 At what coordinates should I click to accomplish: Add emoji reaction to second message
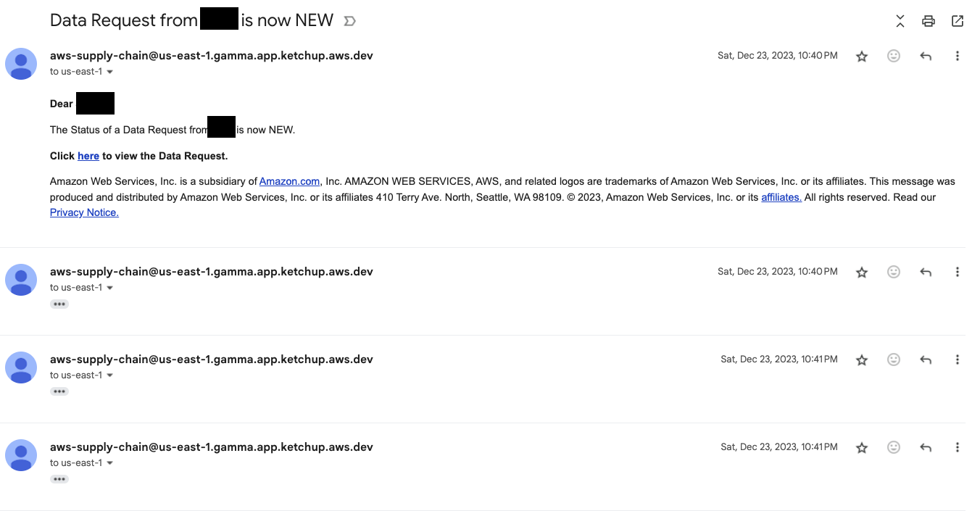click(894, 272)
